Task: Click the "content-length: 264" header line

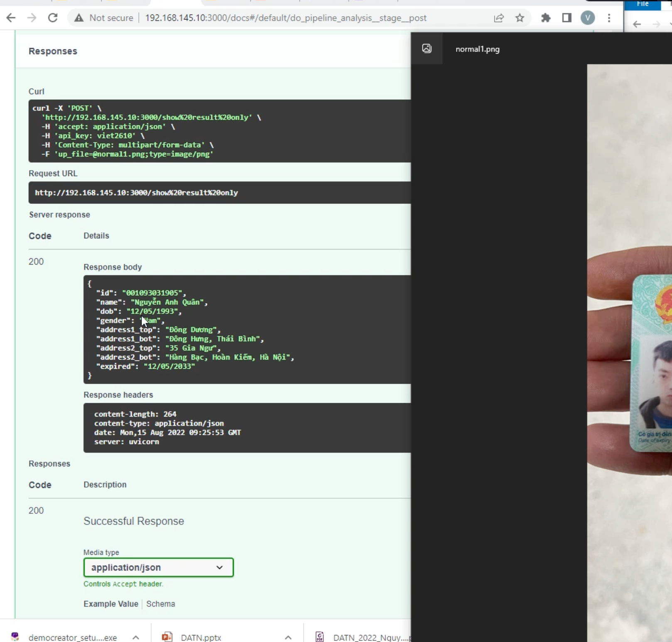Action: pyautogui.click(x=135, y=414)
